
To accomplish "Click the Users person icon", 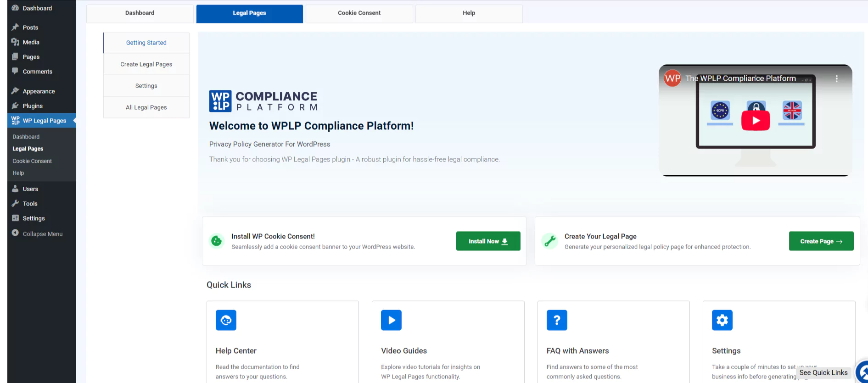I will point(15,189).
